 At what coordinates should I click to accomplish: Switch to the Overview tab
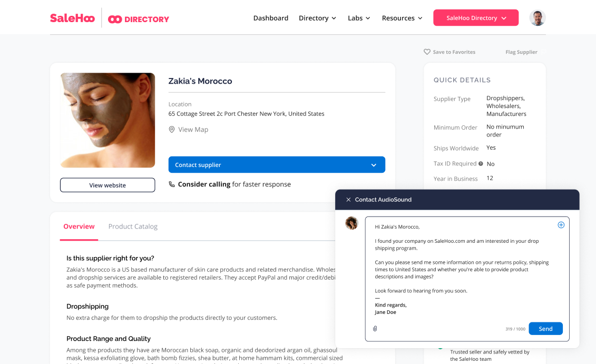tap(79, 227)
